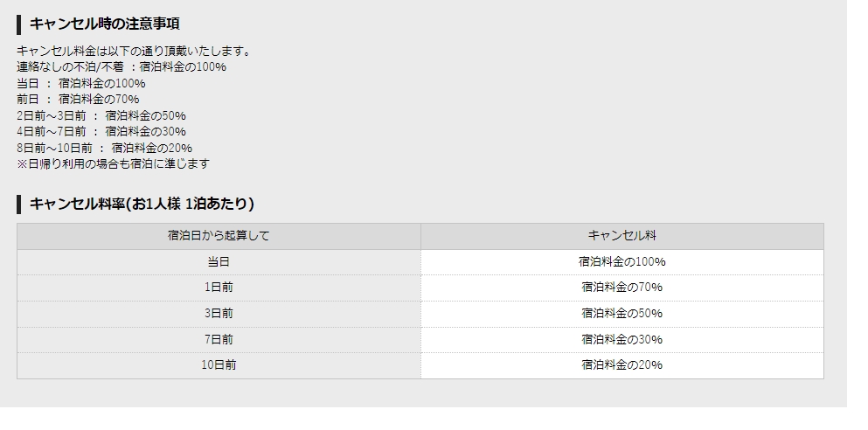Screen dimensions: 868x430
Task: Click the 1日前 table cell
Action: [219, 288]
